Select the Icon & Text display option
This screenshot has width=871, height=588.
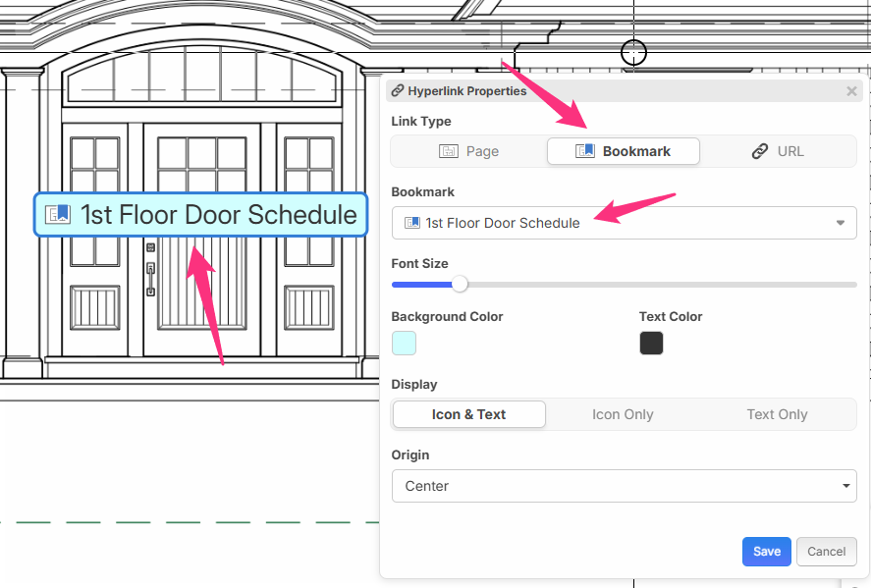pyautogui.click(x=468, y=414)
